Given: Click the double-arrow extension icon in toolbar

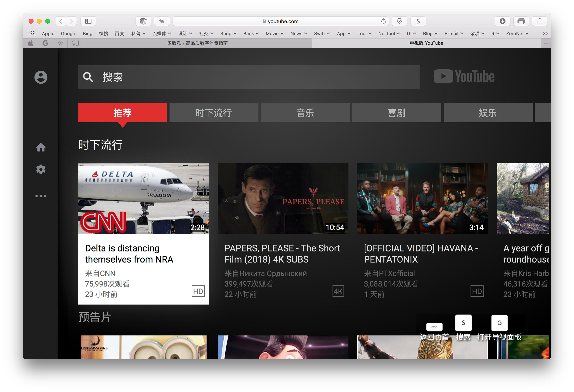Looking at the screenshot, I should click(162, 21).
